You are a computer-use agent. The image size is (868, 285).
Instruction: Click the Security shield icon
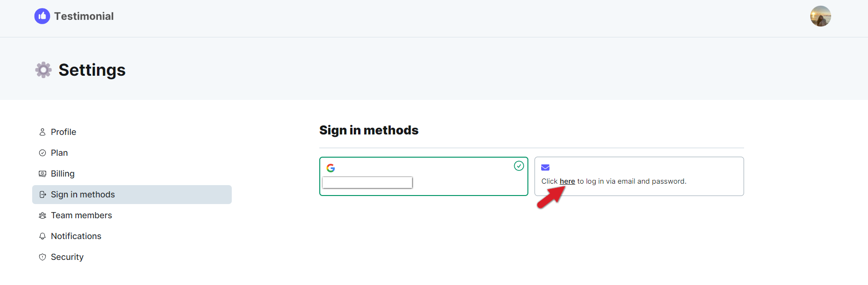click(43, 257)
